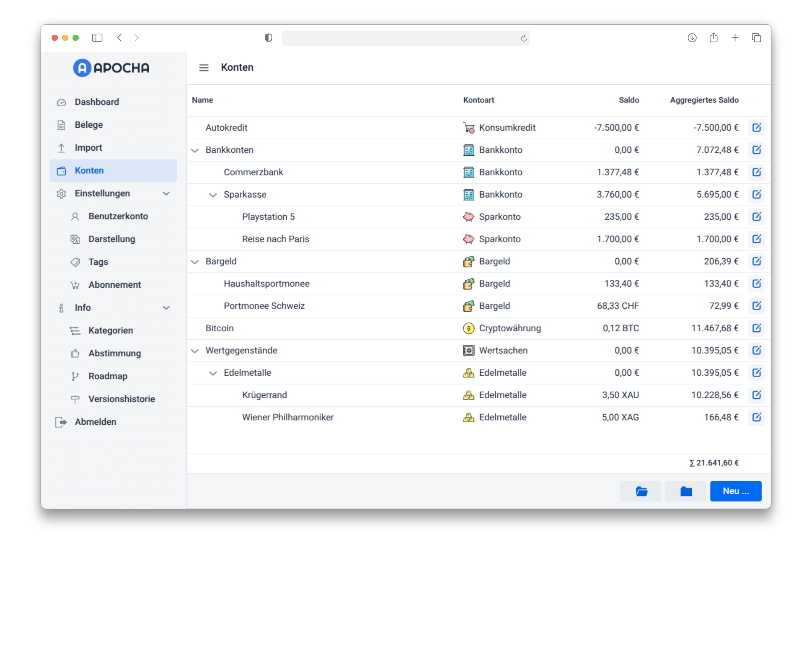
Task: Click the total sum 21.641,60 €
Action: pyautogui.click(x=714, y=463)
